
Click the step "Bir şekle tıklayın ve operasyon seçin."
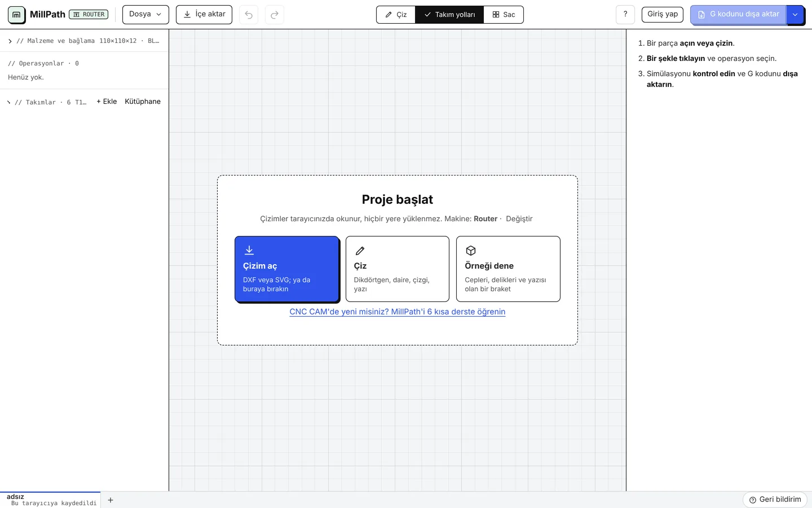pyautogui.click(x=712, y=59)
